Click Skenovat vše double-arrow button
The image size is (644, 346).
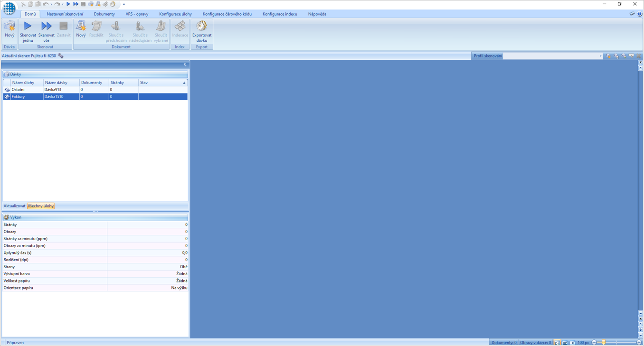[x=46, y=31]
